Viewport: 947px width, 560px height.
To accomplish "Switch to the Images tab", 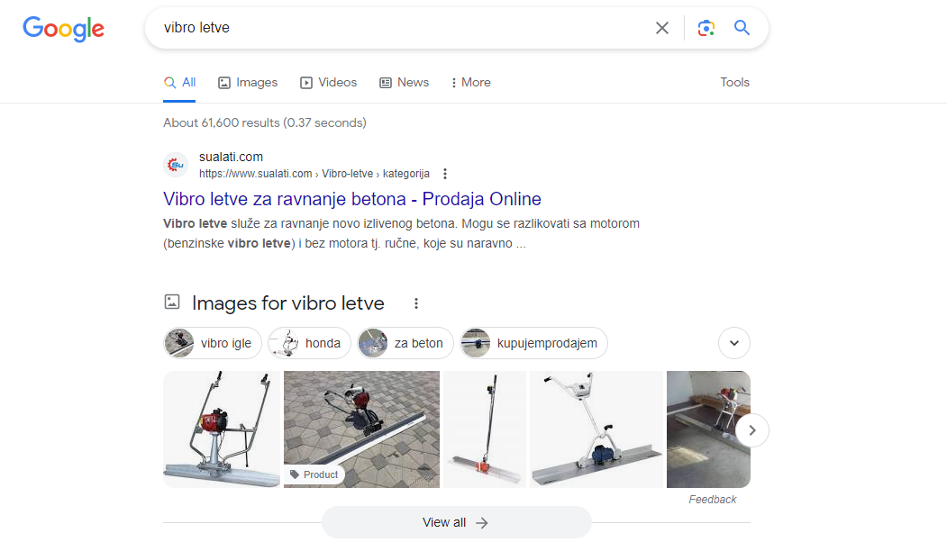I will (248, 82).
